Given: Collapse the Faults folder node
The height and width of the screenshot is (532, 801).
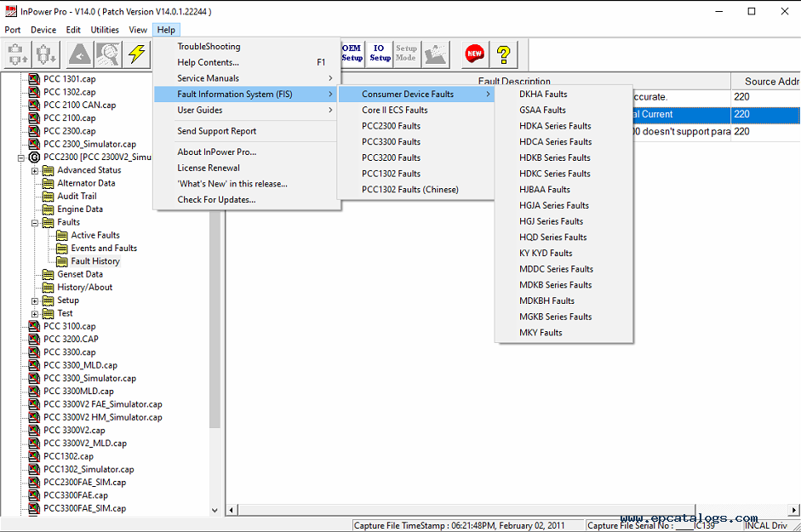Looking at the screenshot, I should [35, 223].
